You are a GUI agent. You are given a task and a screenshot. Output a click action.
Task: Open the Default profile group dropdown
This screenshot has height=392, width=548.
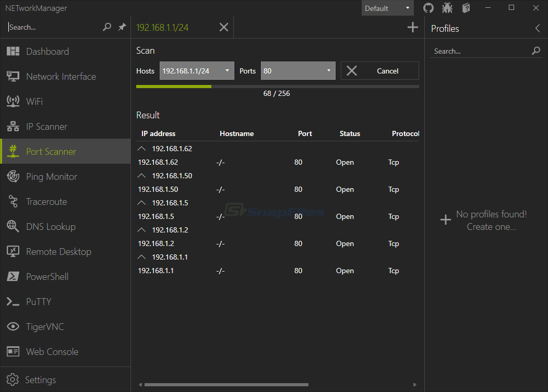tap(387, 8)
